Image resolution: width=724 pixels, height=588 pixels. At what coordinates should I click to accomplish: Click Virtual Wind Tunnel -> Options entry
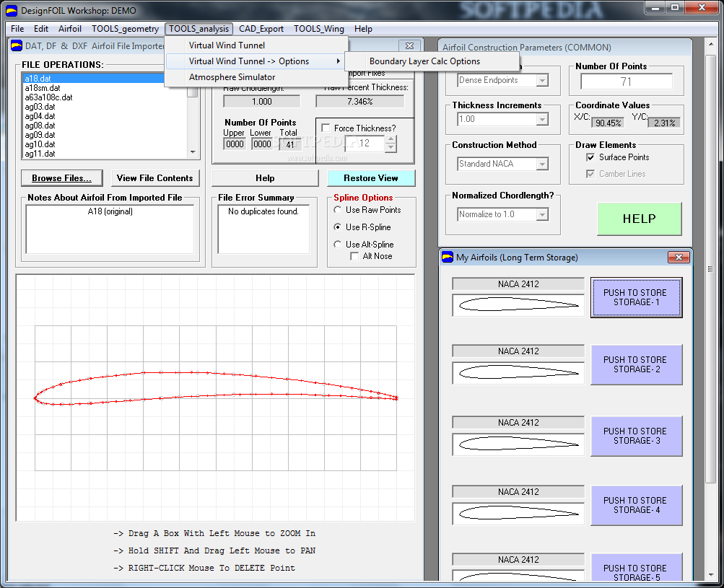point(256,61)
